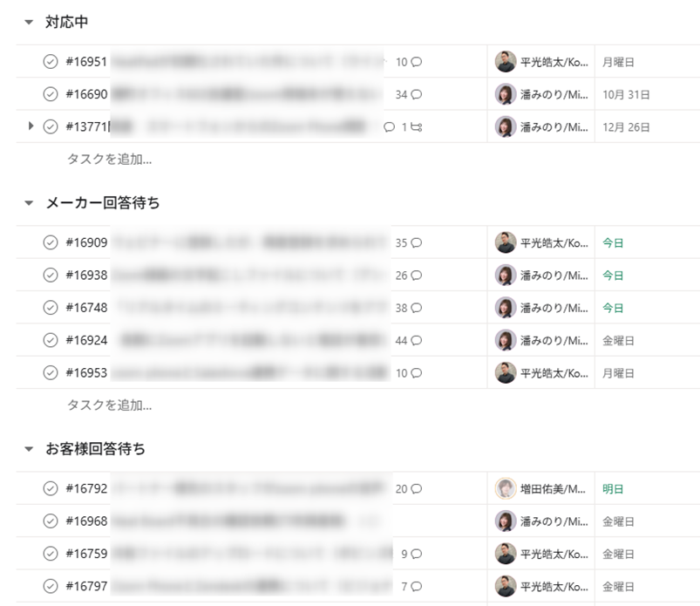Screen dimensions: 700x606
Task: Collapse the 対応中 section
Action: coord(29,22)
